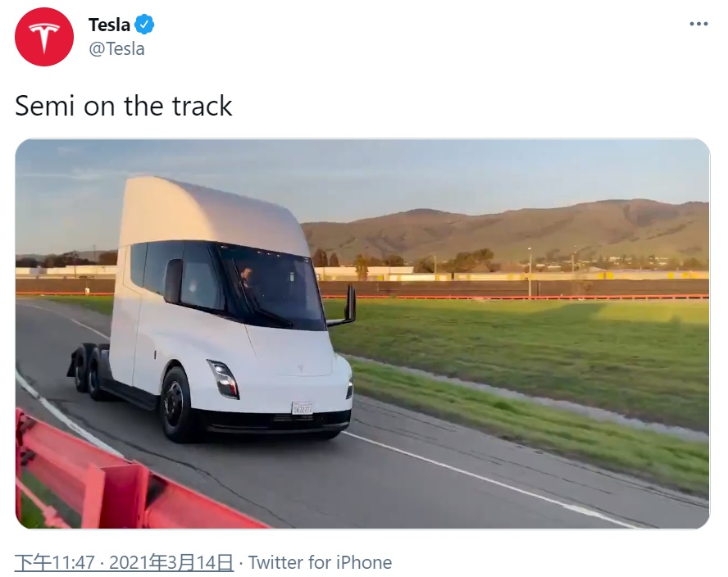Screen dimensions: 728x577
Task: Open the @Tesla handle link
Action: tap(116, 48)
